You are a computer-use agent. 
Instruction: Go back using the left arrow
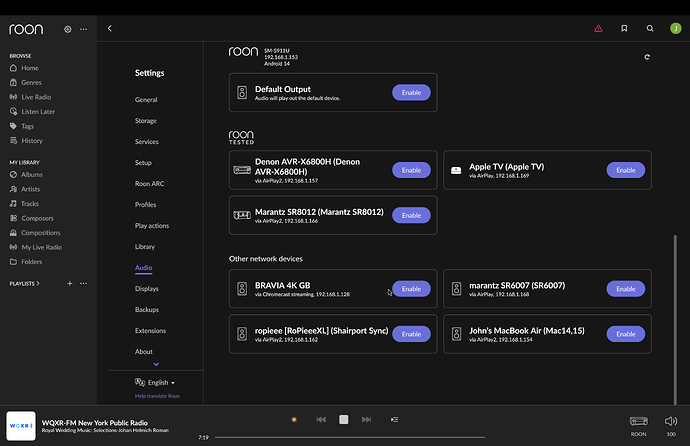[110, 29]
